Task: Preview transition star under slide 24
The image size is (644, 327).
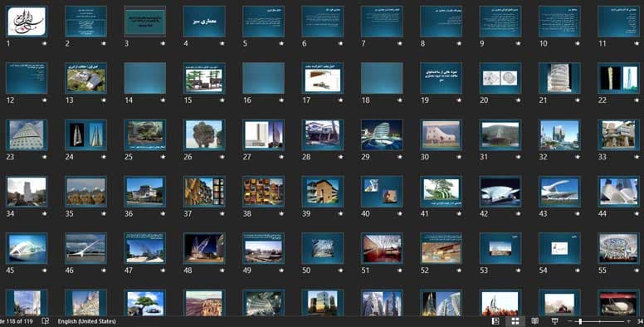Action: coord(104,157)
